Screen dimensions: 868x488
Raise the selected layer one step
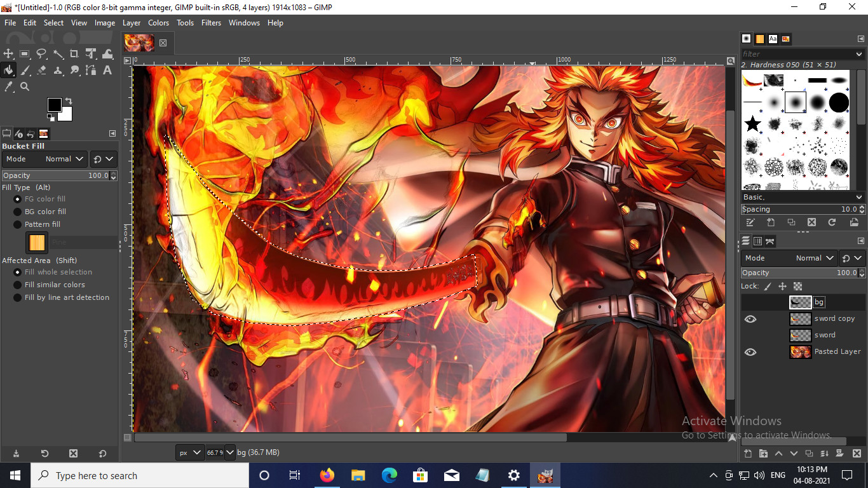coord(778,453)
